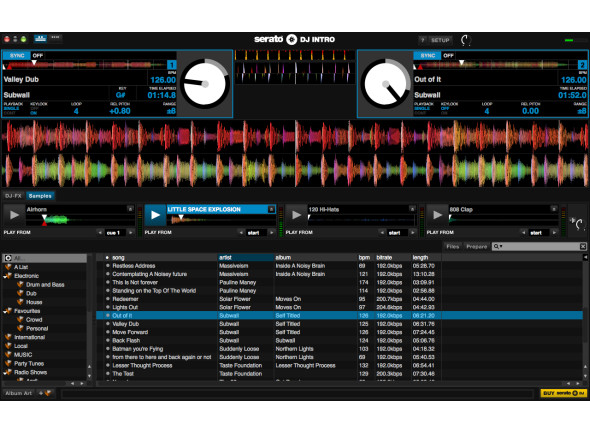This screenshot has height=434, width=590.
Task: Click the add crate icon beside Album Art
Action: pyautogui.click(x=45, y=393)
